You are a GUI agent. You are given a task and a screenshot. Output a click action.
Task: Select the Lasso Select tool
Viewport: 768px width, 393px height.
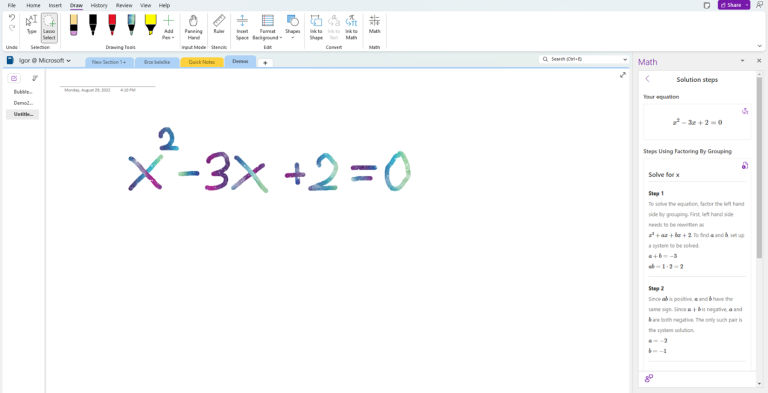click(49, 27)
